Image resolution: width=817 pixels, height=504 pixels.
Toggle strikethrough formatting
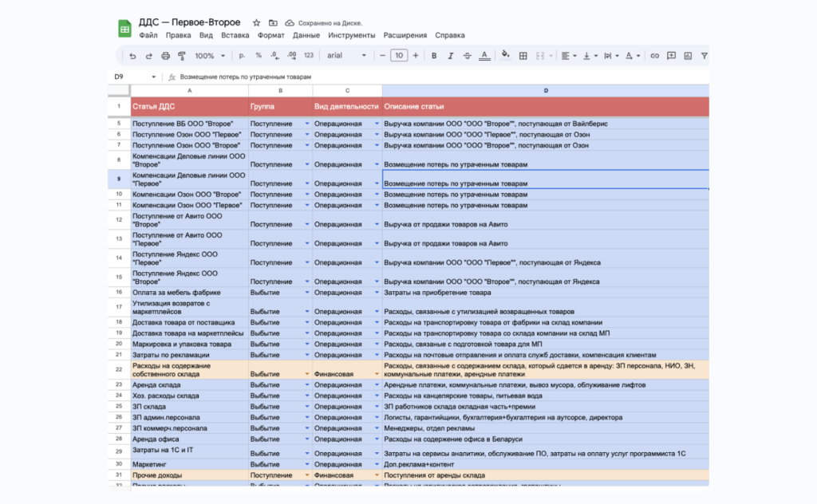[468, 56]
